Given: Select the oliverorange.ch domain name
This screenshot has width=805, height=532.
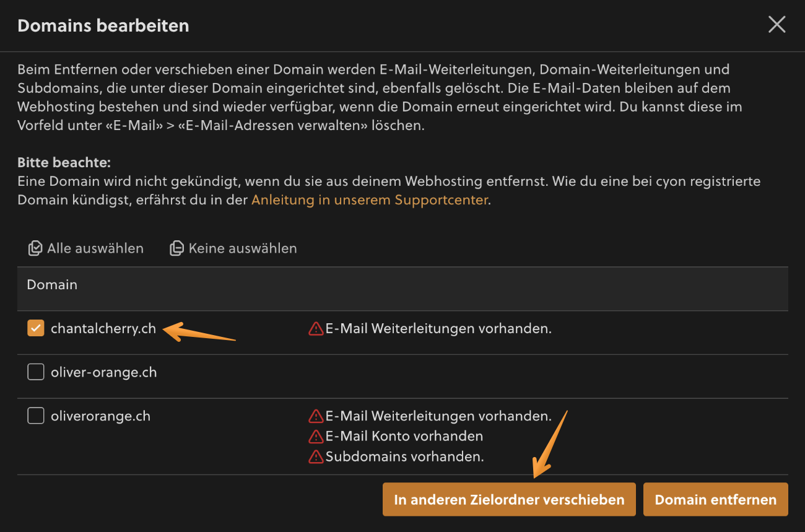Looking at the screenshot, I should [x=100, y=416].
